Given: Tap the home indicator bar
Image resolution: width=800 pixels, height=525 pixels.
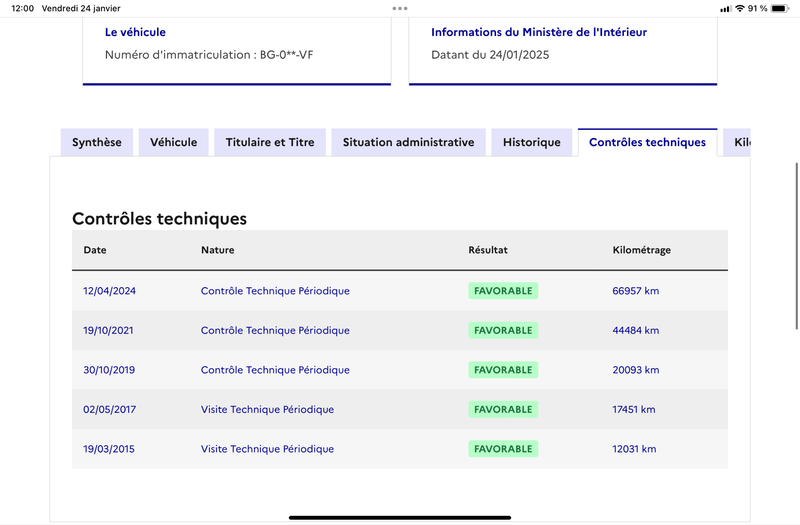Looking at the screenshot, I should [400, 517].
